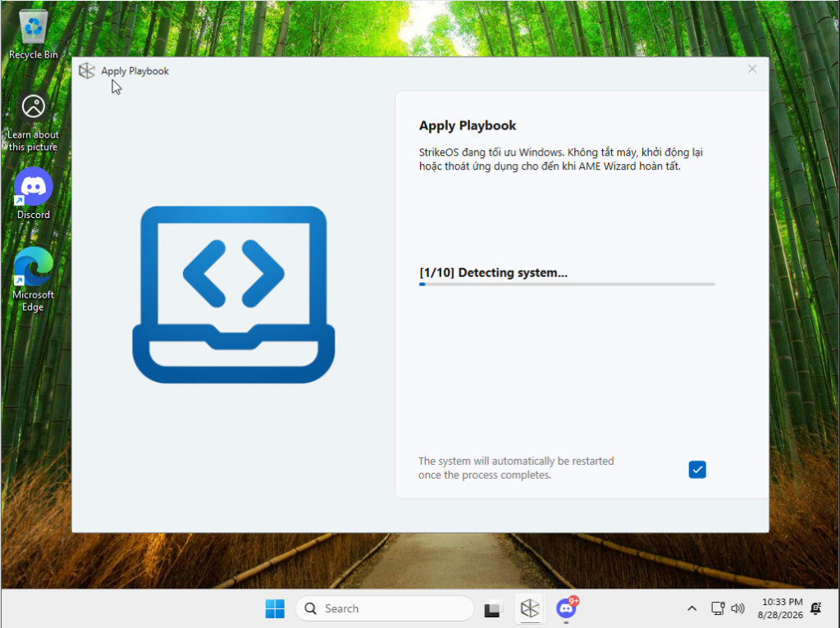The width and height of the screenshot is (840, 628).
Task: Select the Microsoft Edge desktop shortcut
Action: [33, 280]
